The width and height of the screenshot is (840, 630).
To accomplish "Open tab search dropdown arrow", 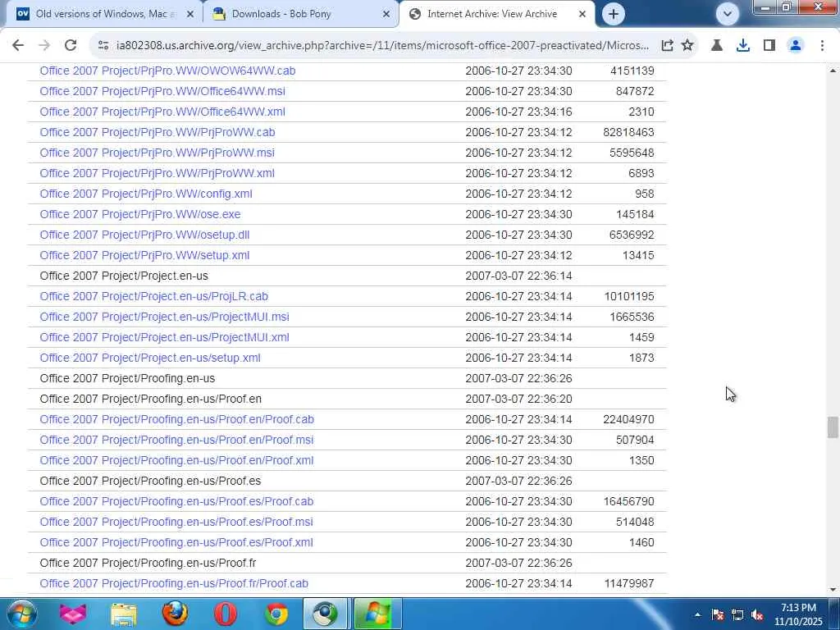I will click(727, 14).
